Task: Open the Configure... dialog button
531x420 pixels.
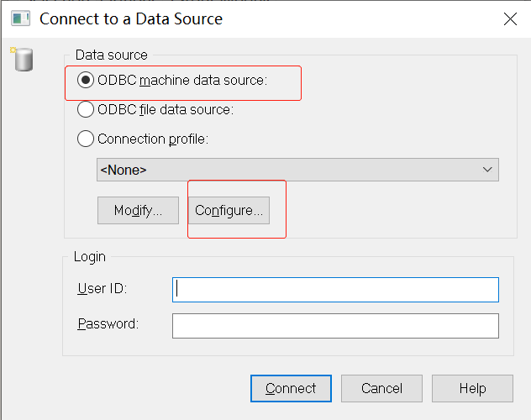Action: coord(229,211)
